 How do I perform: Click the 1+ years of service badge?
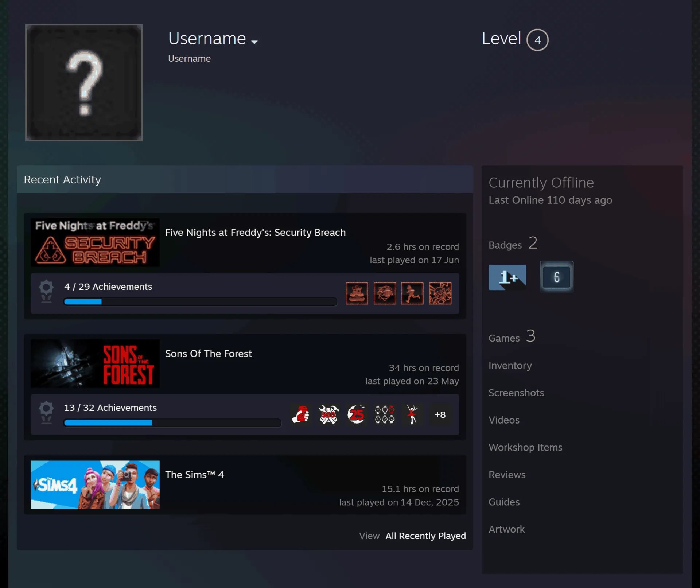click(x=507, y=277)
